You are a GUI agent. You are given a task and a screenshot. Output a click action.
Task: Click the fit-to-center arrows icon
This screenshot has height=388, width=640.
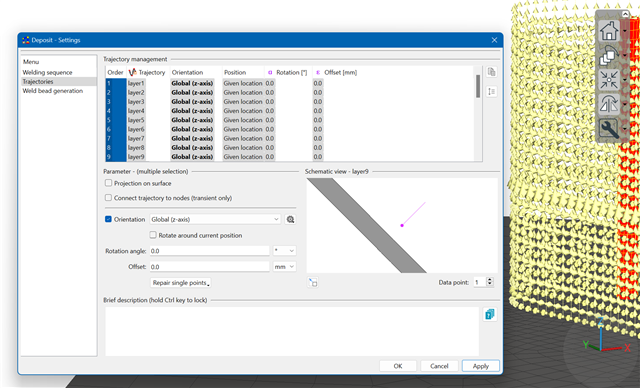click(x=609, y=80)
